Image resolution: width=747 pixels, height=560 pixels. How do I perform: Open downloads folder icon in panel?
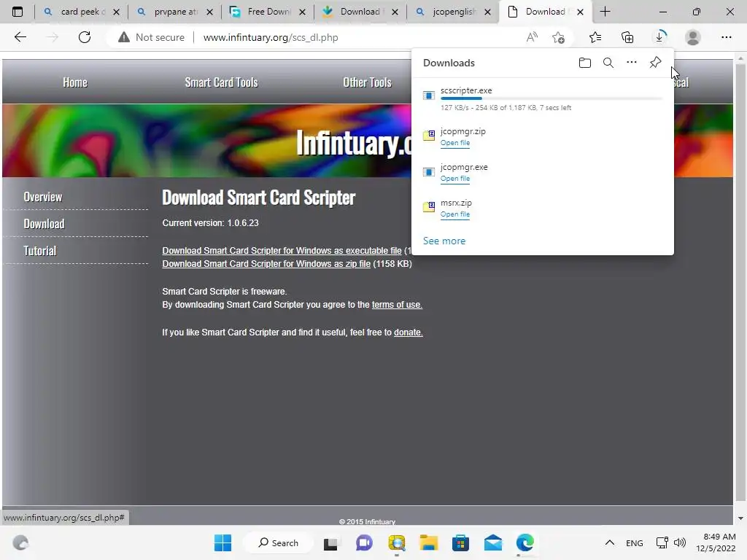click(584, 63)
